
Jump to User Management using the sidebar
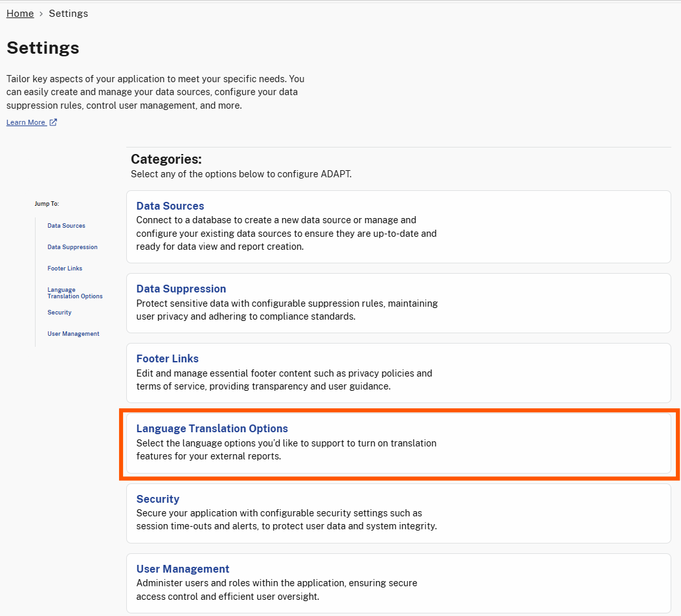(73, 333)
